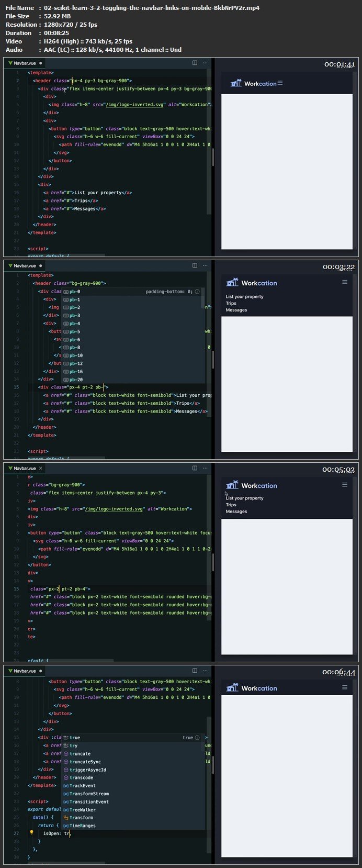Click split editor icon in 00:06:44 frame
The height and width of the screenshot is (868, 362).
(195, 671)
